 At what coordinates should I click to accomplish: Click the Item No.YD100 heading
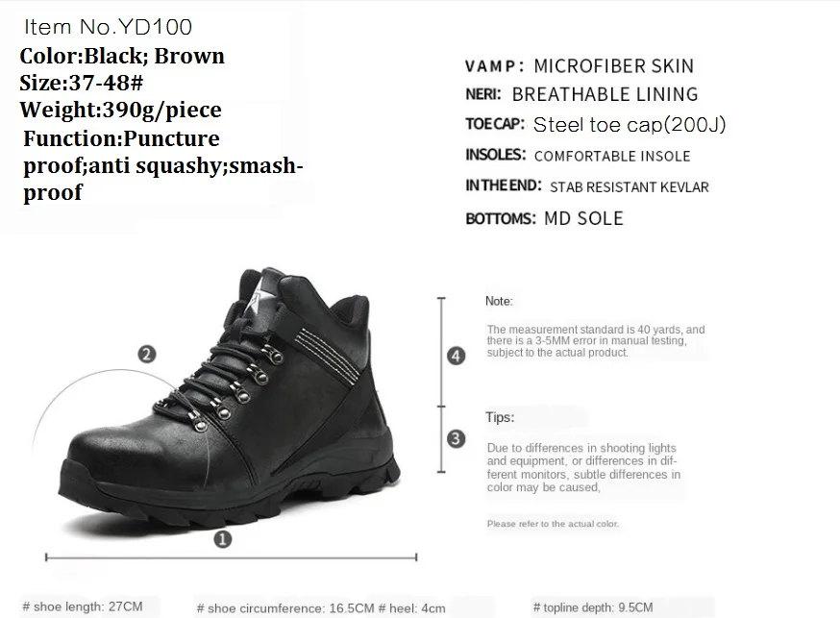click(108, 27)
